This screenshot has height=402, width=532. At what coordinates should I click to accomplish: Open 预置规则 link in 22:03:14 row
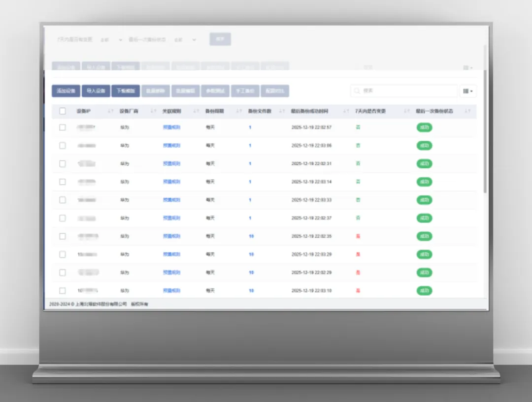(x=172, y=182)
